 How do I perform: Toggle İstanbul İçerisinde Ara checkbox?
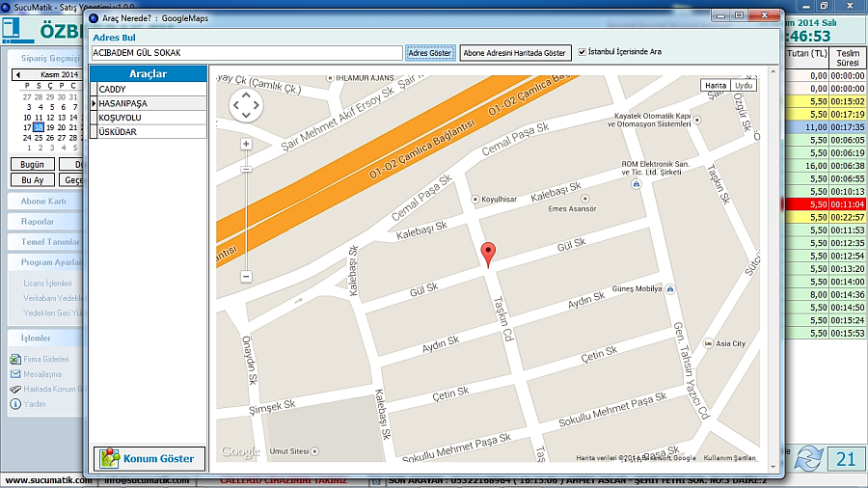coord(582,52)
